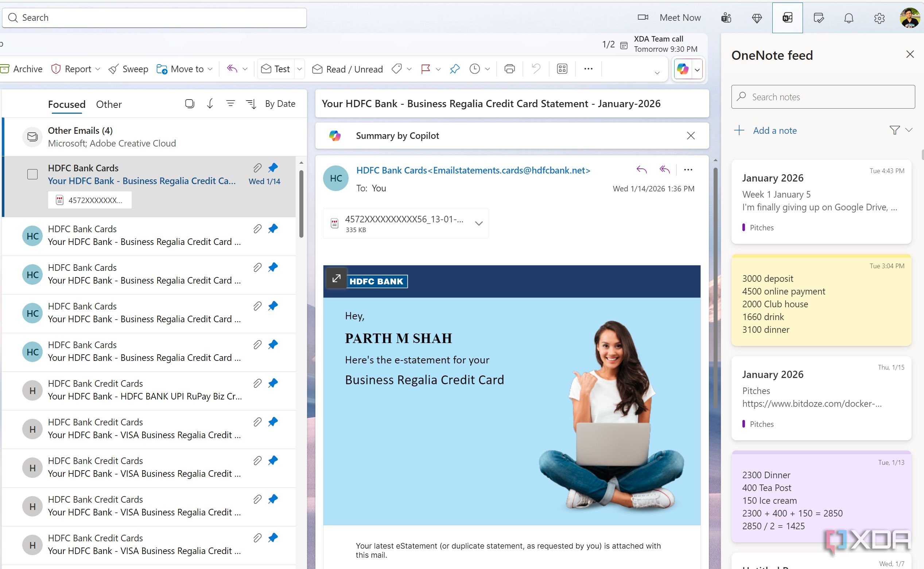This screenshot has width=924, height=569.
Task: Open more actions ellipsis in email header
Action: 688,170
